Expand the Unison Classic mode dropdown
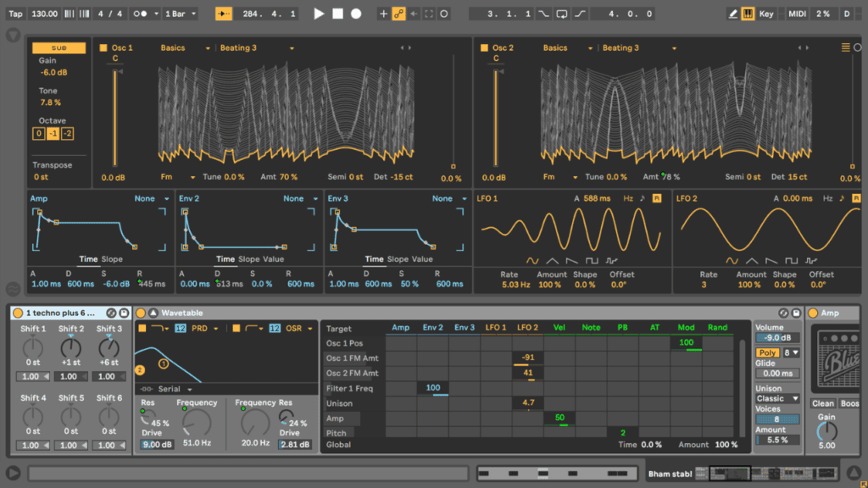Image resolution: width=868 pixels, height=488 pixels. pyautogui.click(x=777, y=398)
